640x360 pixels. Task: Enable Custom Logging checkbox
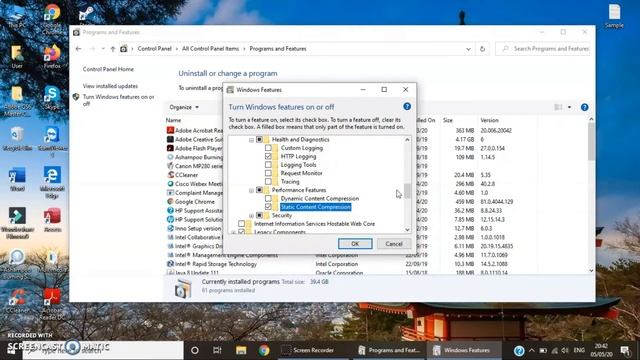(268, 148)
